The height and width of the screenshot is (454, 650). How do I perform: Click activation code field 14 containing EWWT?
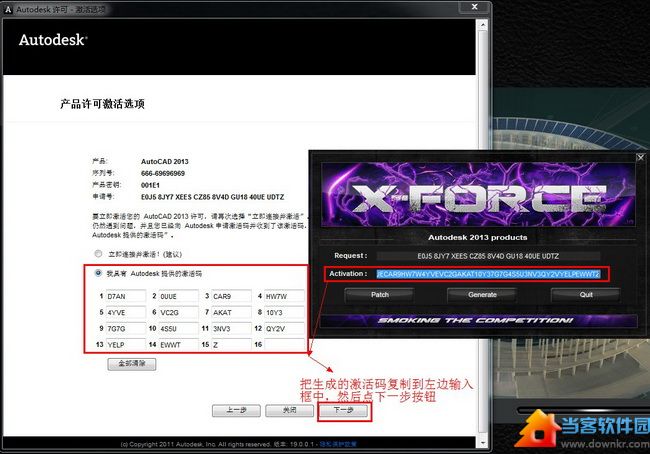(x=179, y=345)
